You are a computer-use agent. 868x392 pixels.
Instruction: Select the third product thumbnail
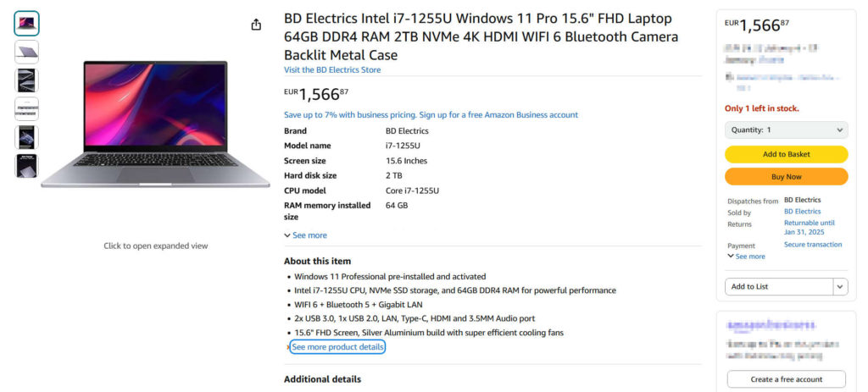[x=26, y=80]
